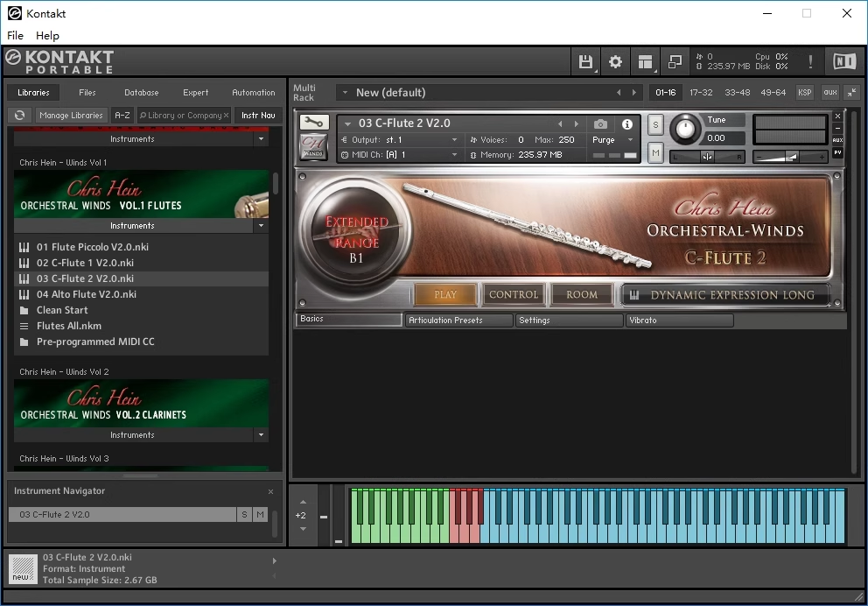This screenshot has width=868, height=606.
Task: Click the Manage Libraries button
Action: (71, 116)
